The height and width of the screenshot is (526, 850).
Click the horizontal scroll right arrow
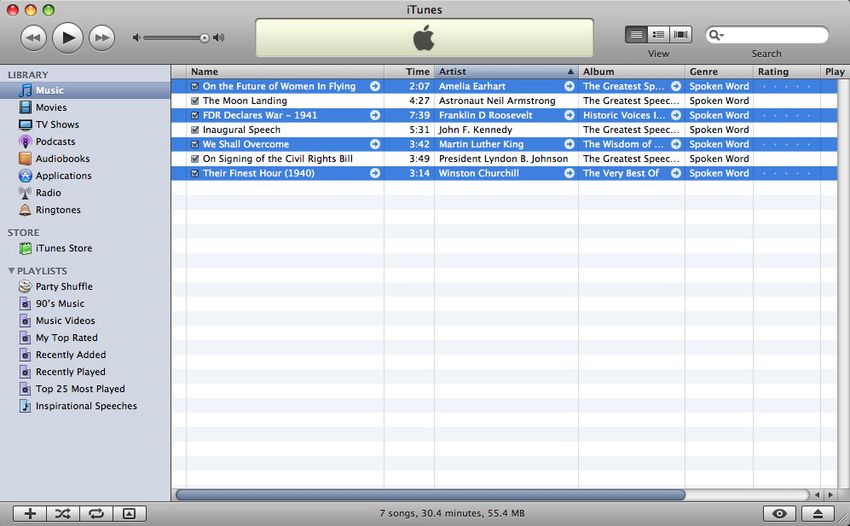click(829, 495)
